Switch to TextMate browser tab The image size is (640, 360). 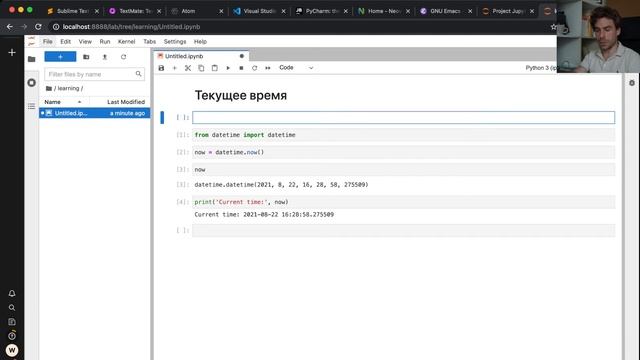[135, 11]
